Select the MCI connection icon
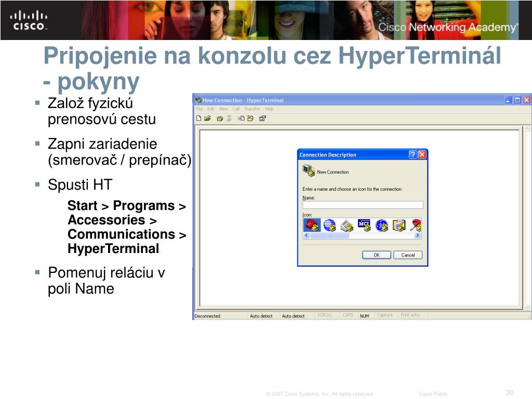The width and height of the screenshot is (532, 399). tap(364, 225)
